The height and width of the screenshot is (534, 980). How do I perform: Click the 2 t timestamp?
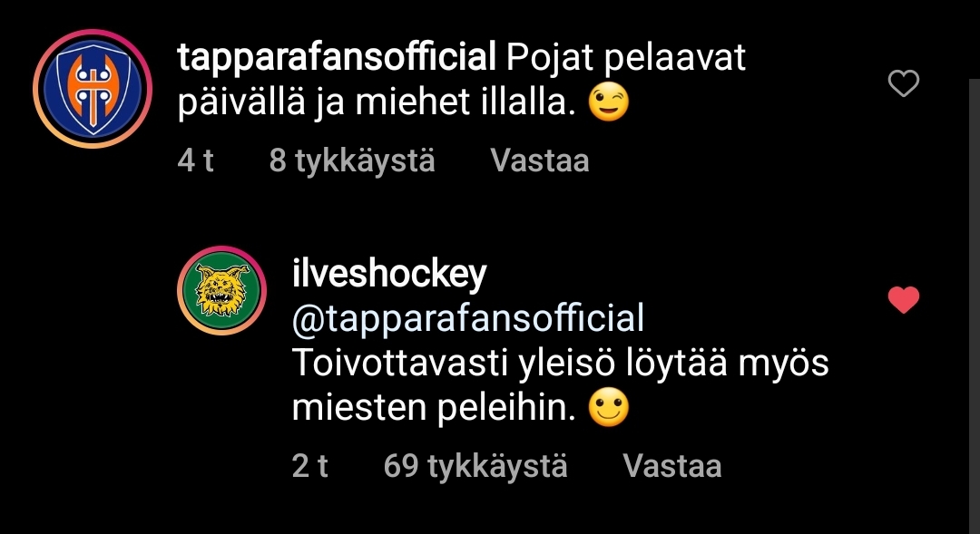tap(309, 466)
